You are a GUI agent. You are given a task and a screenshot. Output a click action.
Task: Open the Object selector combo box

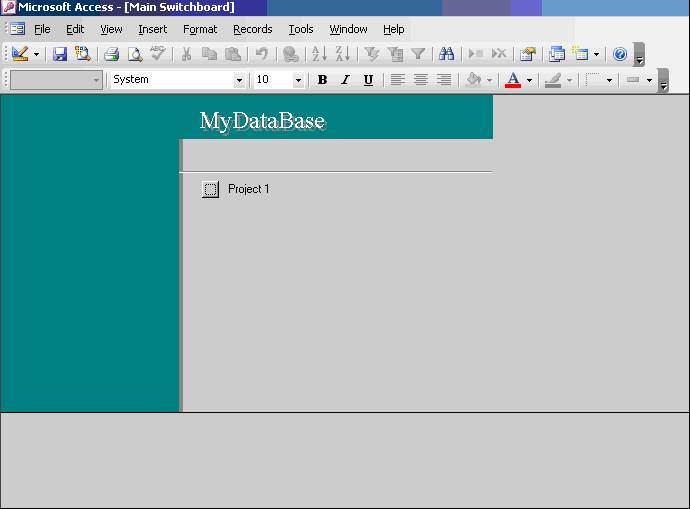point(56,80)
